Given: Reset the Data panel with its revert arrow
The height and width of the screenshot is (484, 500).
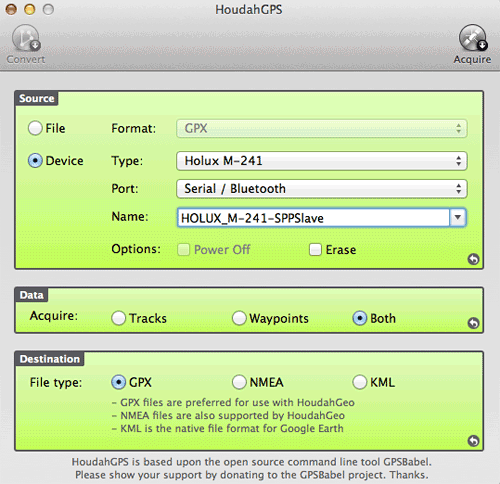Looking at the screenshot, I should [x=473, y=323].
